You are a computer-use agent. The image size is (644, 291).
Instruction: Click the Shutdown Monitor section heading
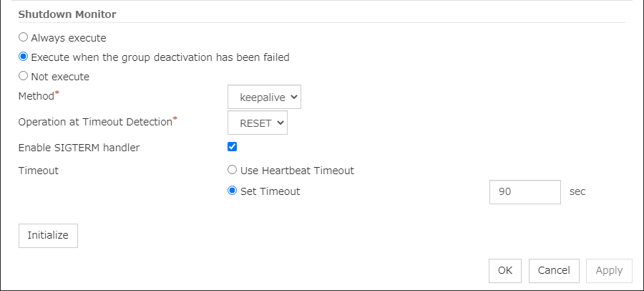(67, 14)
